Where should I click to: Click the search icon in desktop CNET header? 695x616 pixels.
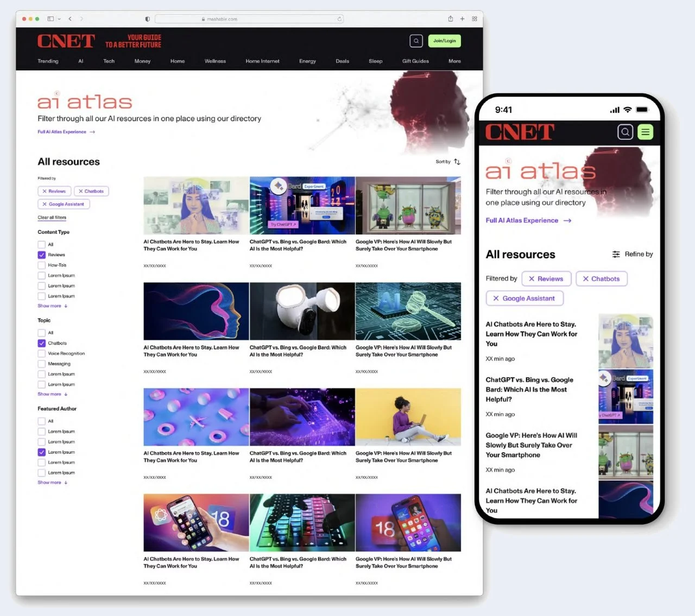point(416,41)
